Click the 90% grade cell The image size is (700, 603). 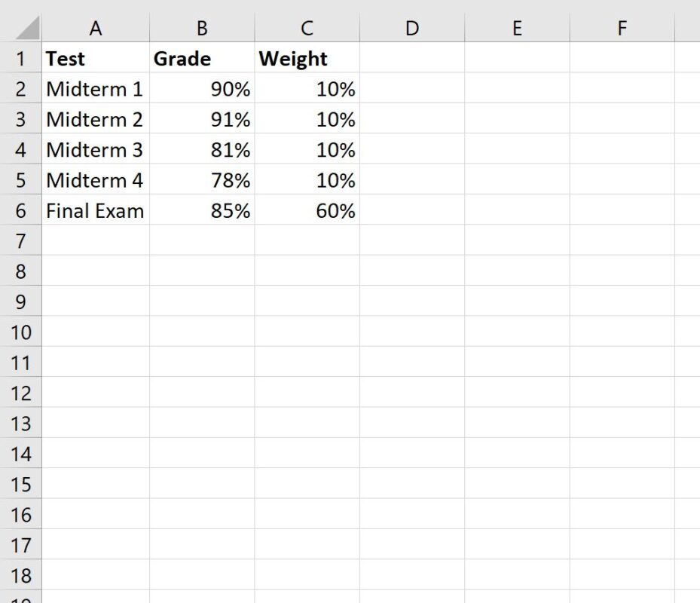[201, 88]
